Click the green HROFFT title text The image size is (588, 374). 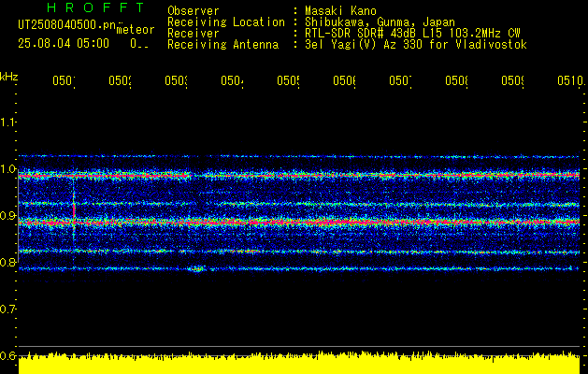96,7
